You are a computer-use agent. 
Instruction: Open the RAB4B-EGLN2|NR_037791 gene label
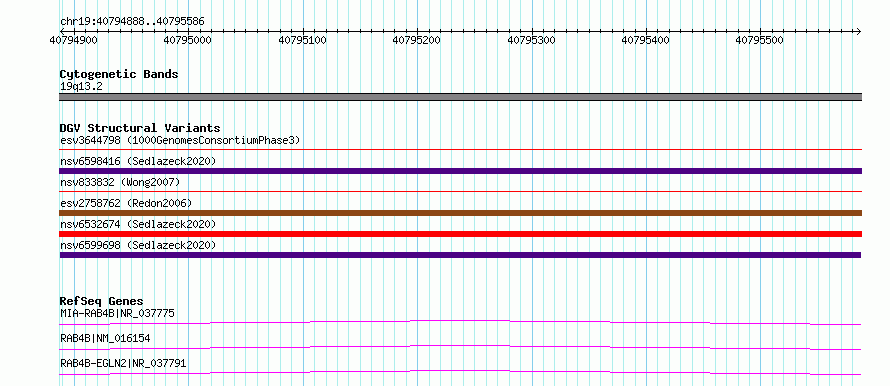point(123,363)
